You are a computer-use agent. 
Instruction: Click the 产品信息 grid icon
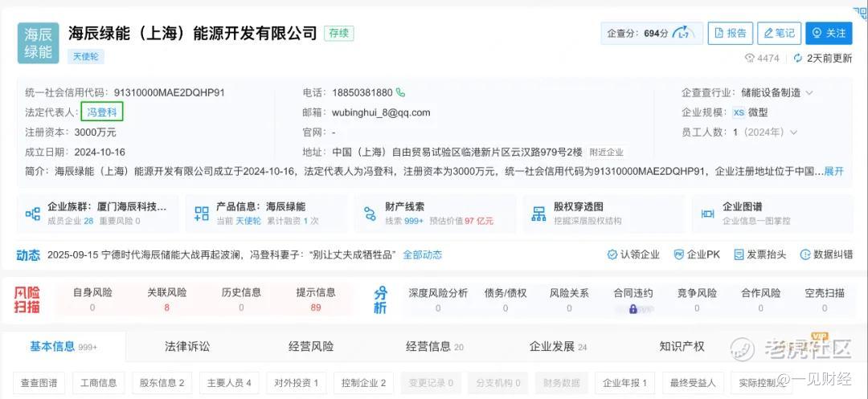(202, 214)
